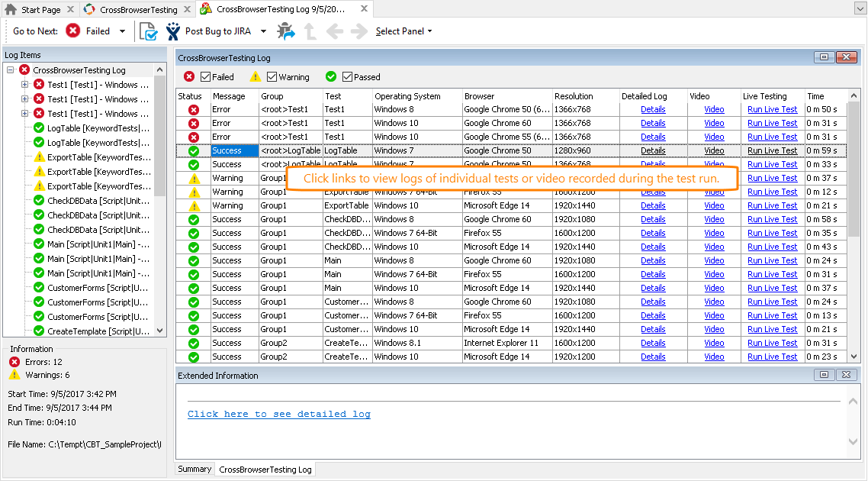This screenshot has width=868, height=481.
Task: Collapse the CrossBrowserTesting Log root node
Action: tap(11, 69)
